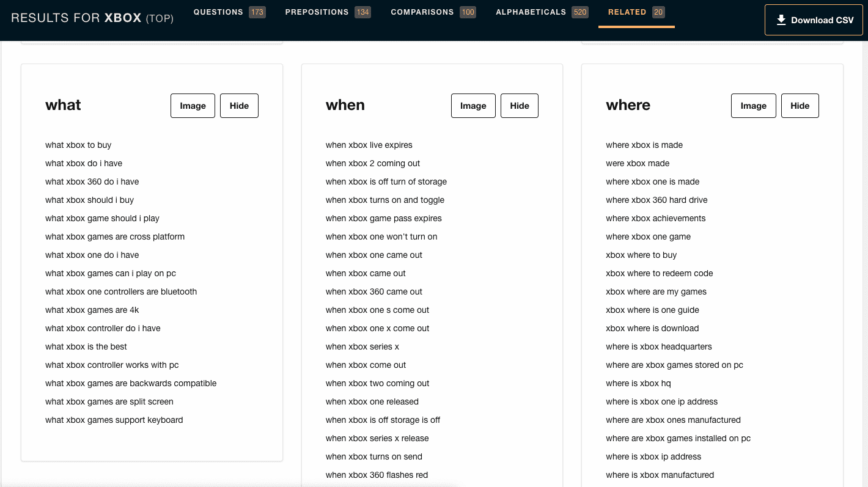Viewport: 868px width, 487px height.
Task: Click 'when xbox live expires'
Action: point(369,145)
